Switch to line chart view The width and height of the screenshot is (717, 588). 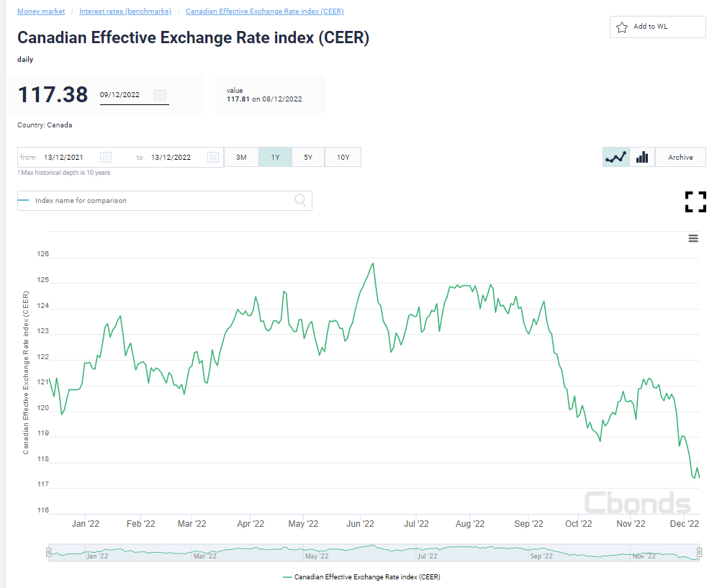click(x=615, y=157)
